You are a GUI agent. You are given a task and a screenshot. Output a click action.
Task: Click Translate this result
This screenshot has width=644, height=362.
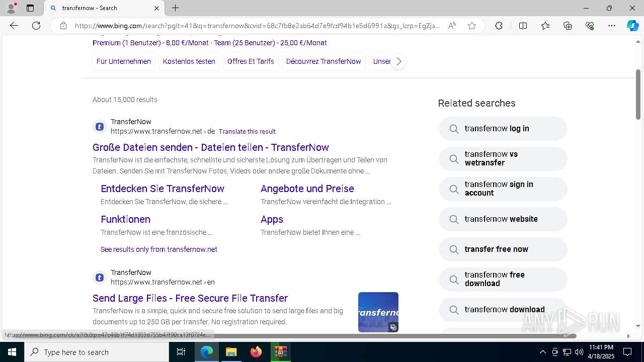[247, 131]
